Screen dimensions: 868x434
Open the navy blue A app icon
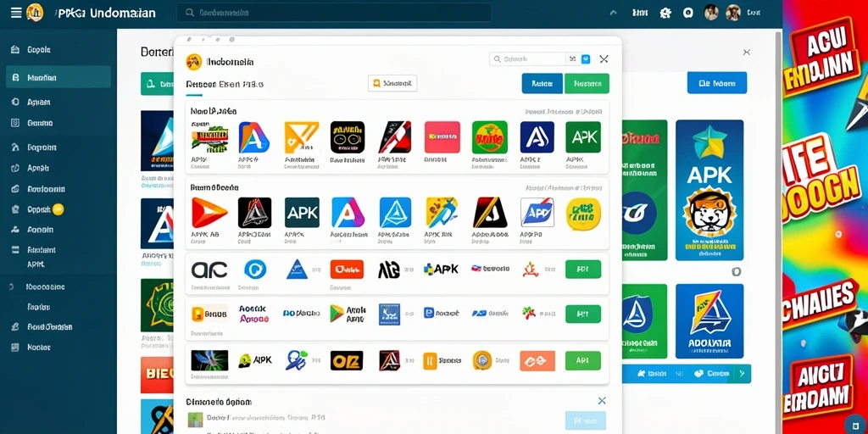pos(537,137)
